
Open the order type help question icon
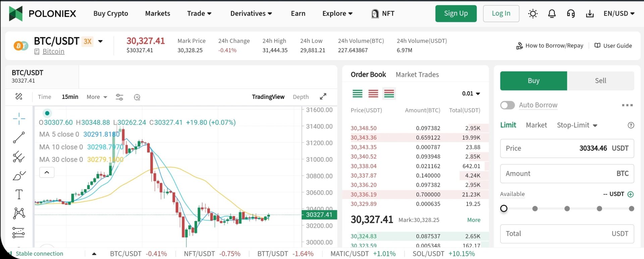click(631, 125)
